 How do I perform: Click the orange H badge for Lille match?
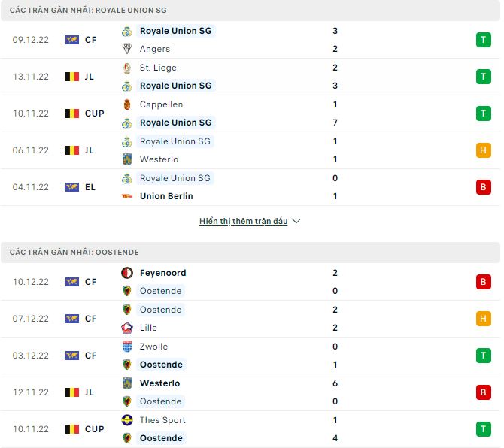pos(483,319)
